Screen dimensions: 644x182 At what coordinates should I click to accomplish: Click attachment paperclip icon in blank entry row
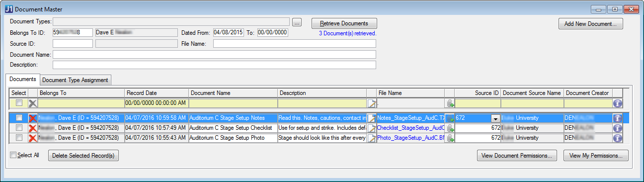[450, 103]
